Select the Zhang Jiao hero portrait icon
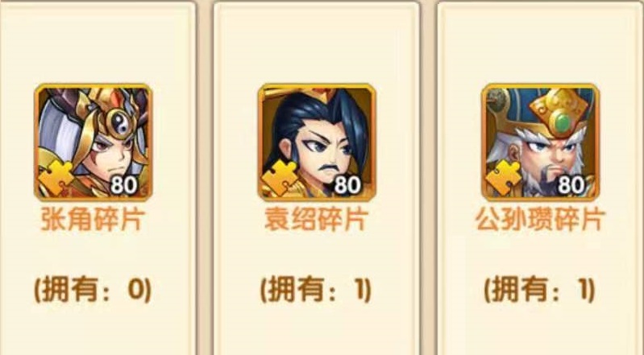The width and height of the screenshot is (644, 355). click(93, 142)
